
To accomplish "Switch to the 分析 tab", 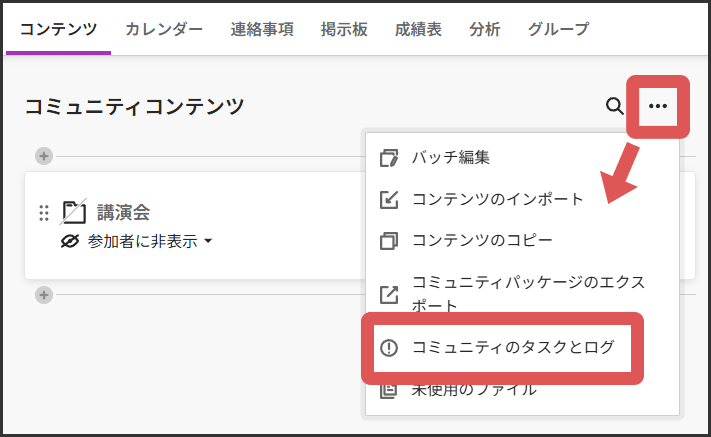I will (484, 29).
